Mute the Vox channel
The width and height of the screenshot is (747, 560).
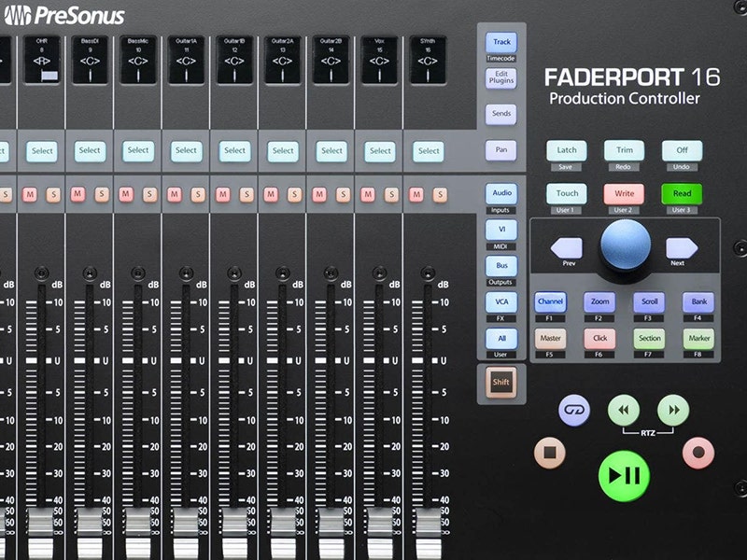point(367,194)
